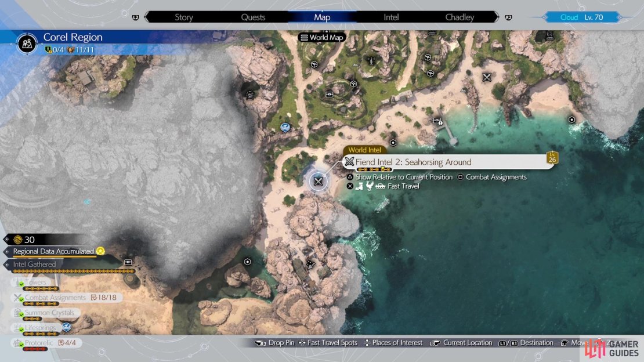Click the buggy vehicle travel icon

click(381, 187)
